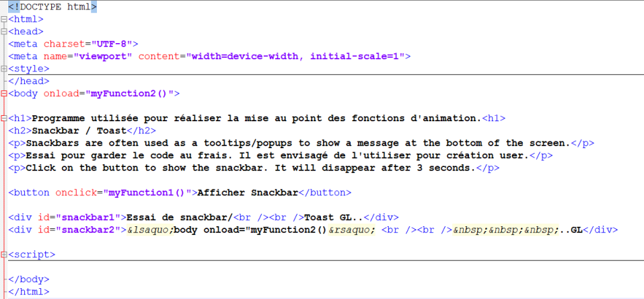Collapse the head section fold marker
The width and height of the screenshot is (644, 299).
[x=4, y=32]
